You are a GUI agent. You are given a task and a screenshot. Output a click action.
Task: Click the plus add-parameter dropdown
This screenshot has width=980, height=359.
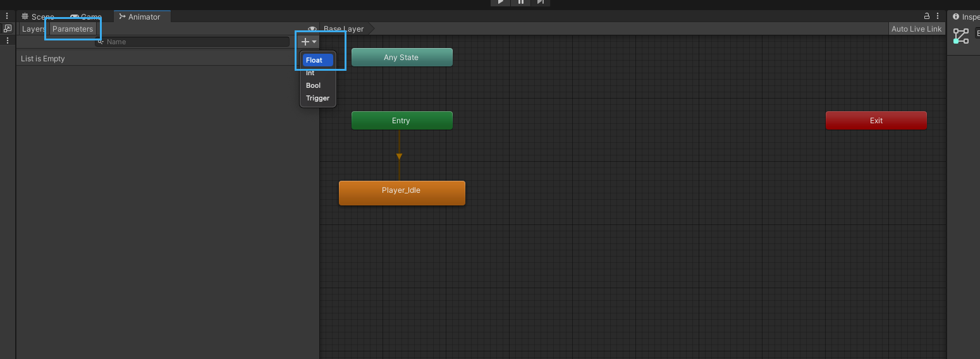point(309,42)
